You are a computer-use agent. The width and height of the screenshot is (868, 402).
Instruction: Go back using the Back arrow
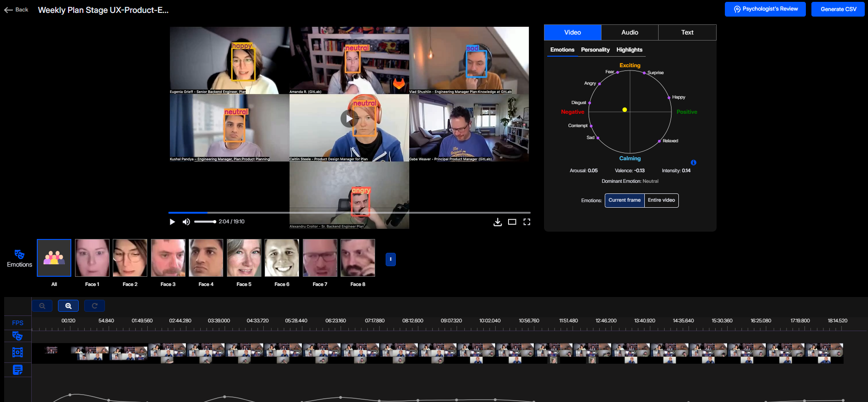click(x=16, y=10)
